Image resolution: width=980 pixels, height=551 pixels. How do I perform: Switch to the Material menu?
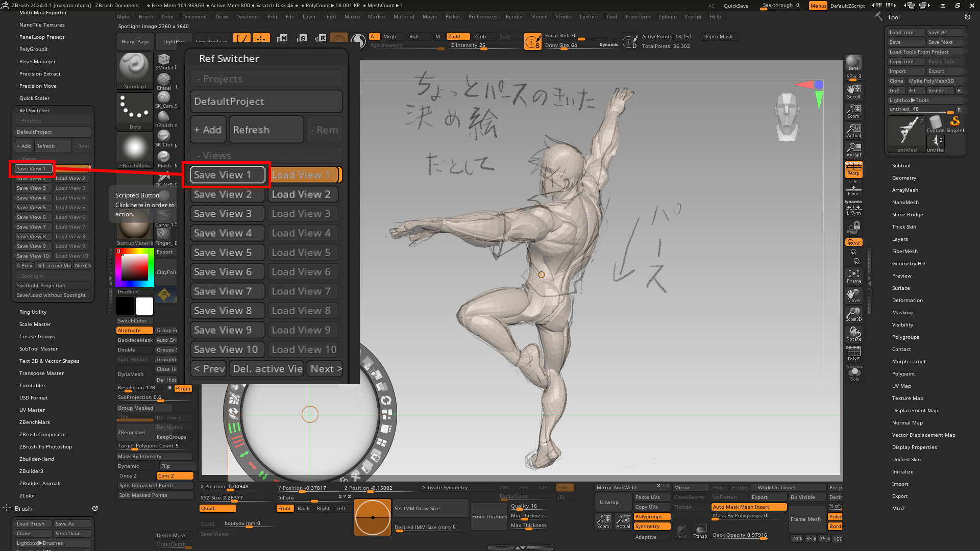point(404,16)
